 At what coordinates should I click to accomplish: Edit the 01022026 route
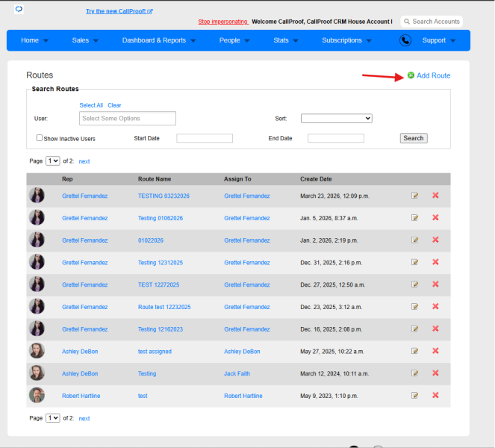(414, 240)
